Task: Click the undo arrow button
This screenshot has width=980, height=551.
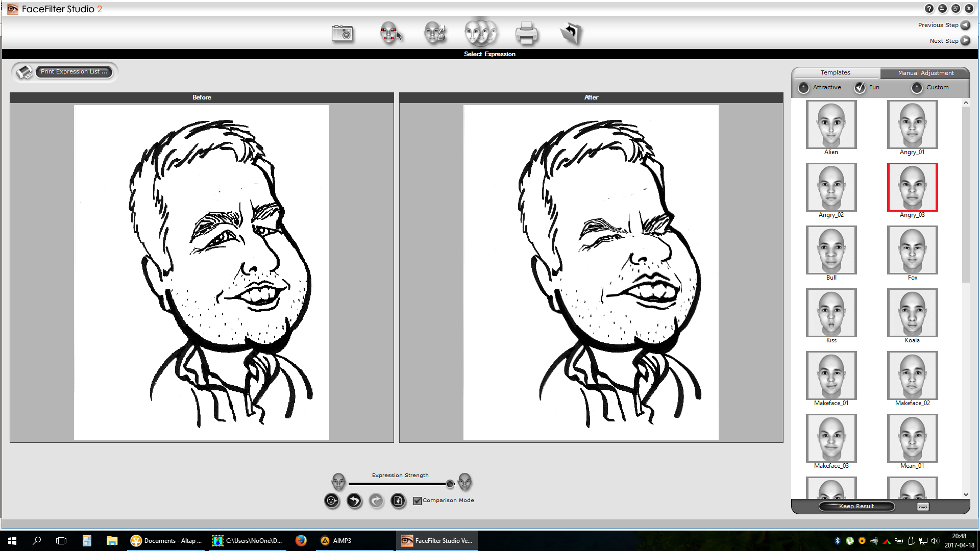Action: 354,501
